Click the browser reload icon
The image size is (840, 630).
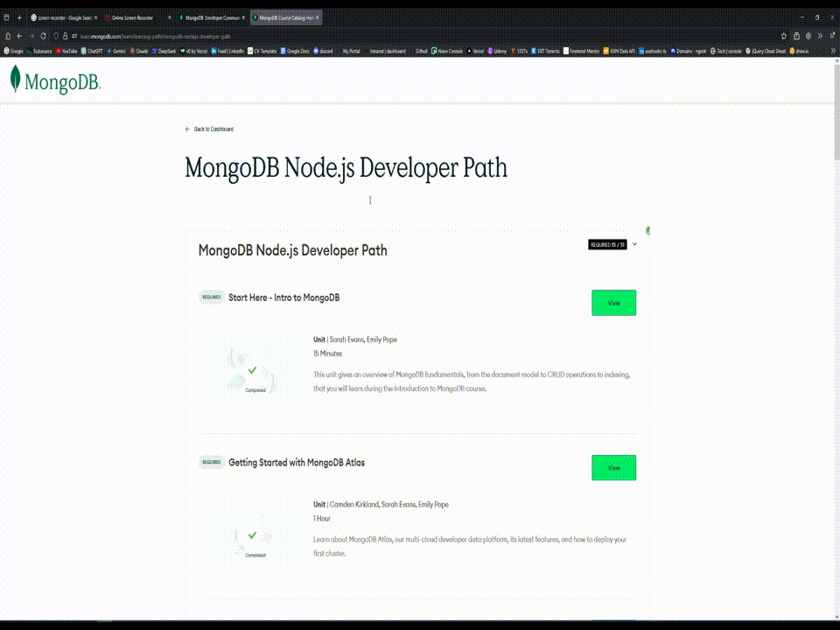tap(44, 36)
